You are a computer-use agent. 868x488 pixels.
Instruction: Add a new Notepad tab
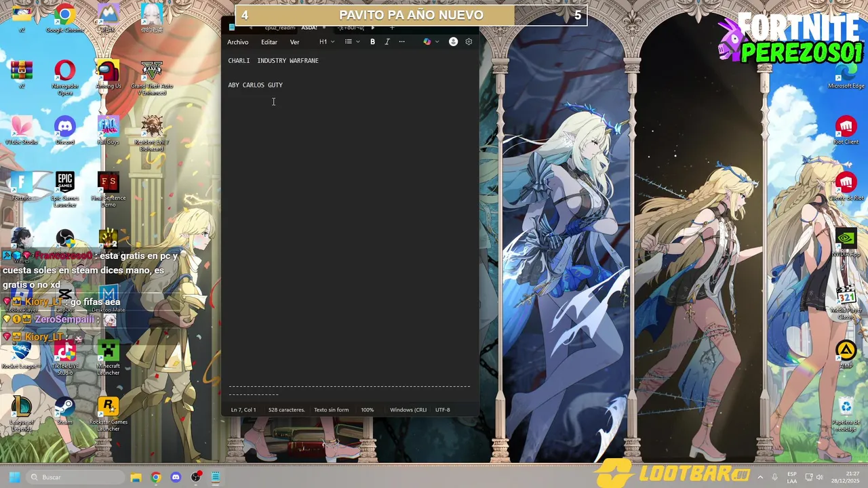tap(392, 28)
